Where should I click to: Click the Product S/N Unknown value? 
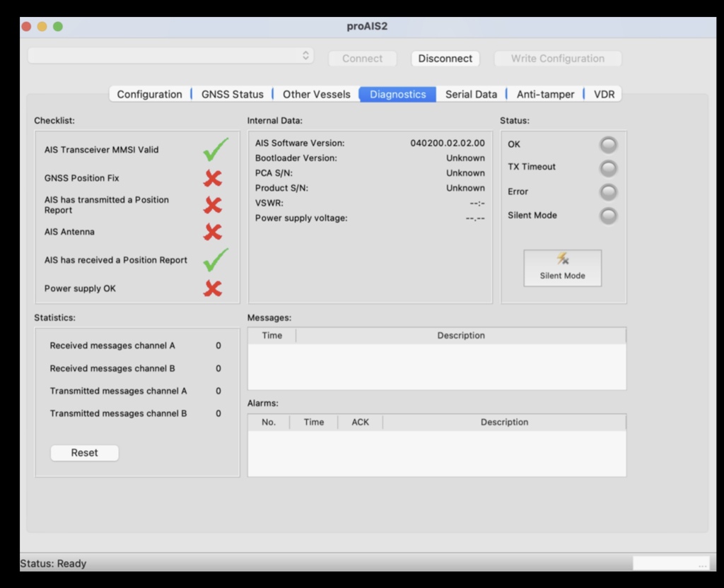(465, 188)
